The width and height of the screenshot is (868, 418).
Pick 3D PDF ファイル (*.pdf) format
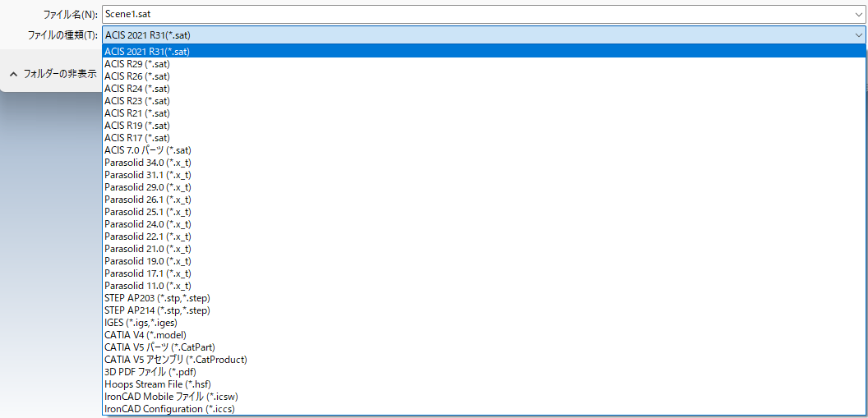pos(150,372)
